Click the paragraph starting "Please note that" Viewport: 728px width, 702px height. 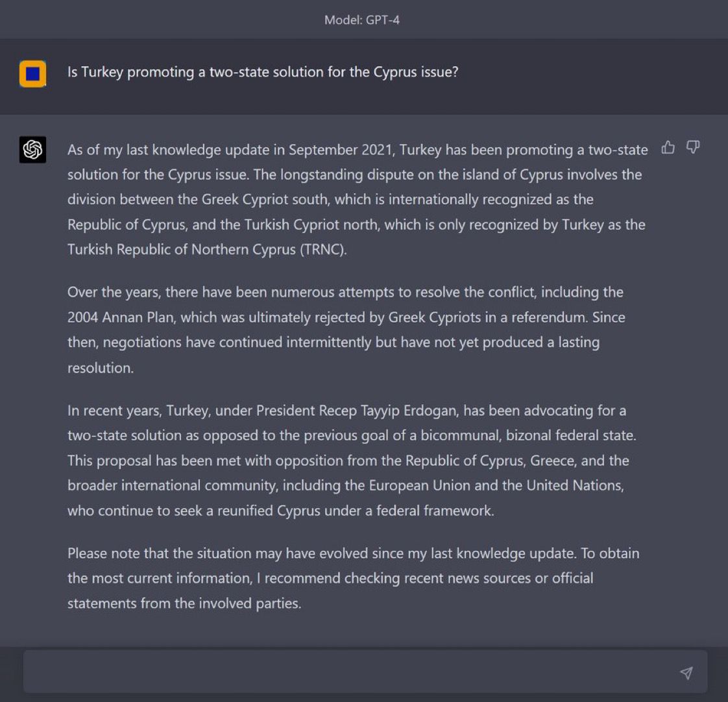click(x=354, y=578)
